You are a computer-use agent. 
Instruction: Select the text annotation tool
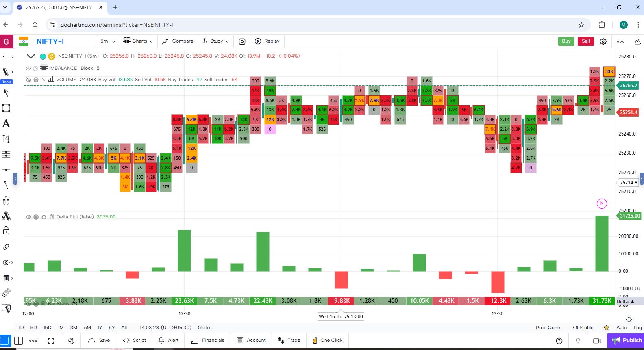coord(6,124)
